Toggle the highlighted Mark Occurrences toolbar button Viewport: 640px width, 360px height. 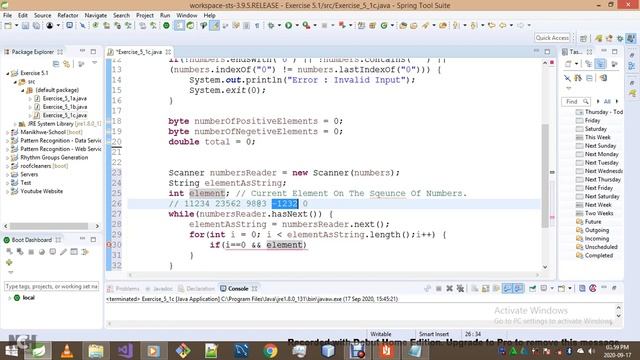coord(214,26)
